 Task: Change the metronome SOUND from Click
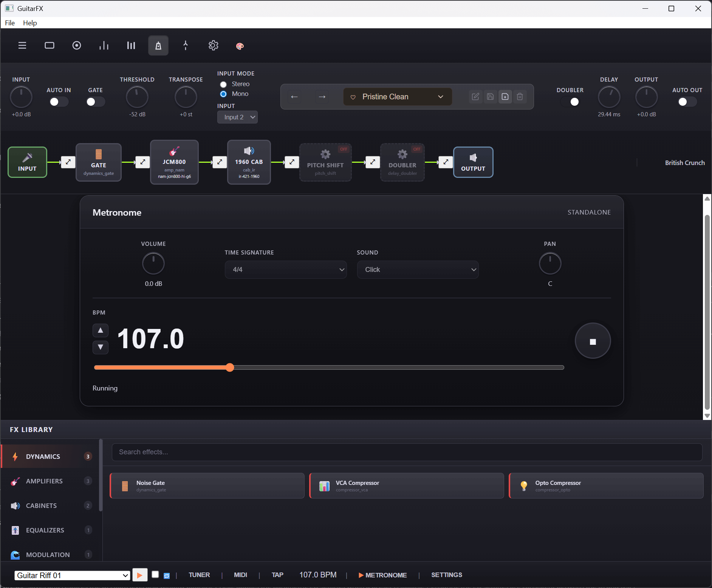417,269
